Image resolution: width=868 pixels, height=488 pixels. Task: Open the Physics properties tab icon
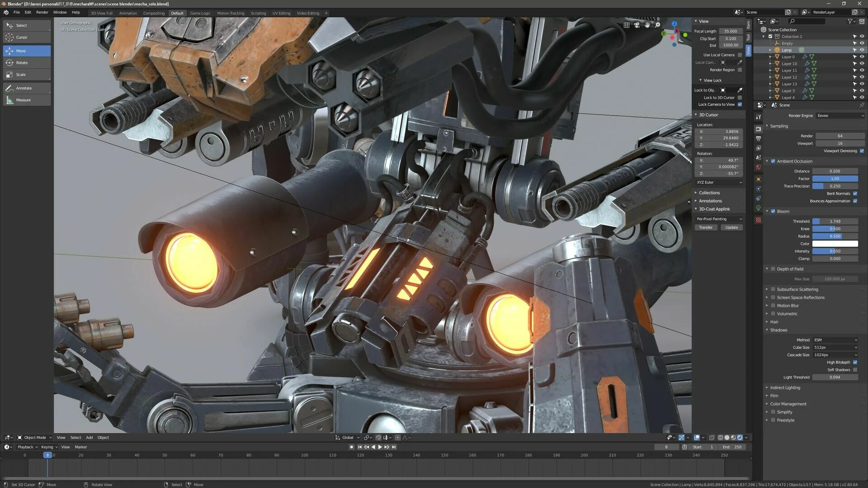(x=759, y=189)
